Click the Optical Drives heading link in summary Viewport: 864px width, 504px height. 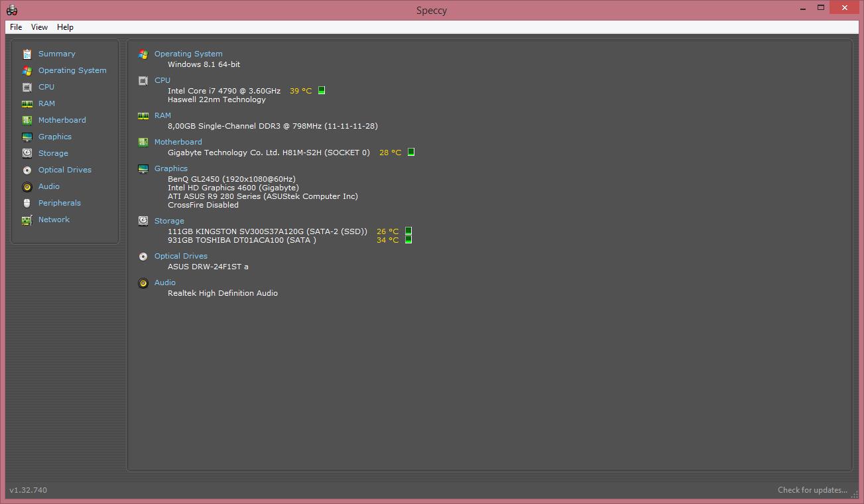tap(181, 256)
